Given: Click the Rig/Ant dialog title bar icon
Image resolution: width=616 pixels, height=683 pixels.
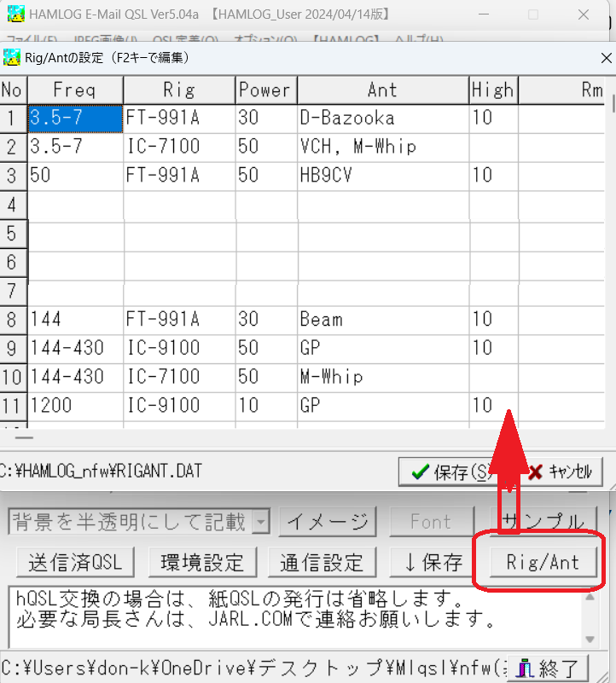Looking at the screenshot, I should (12, 58).
